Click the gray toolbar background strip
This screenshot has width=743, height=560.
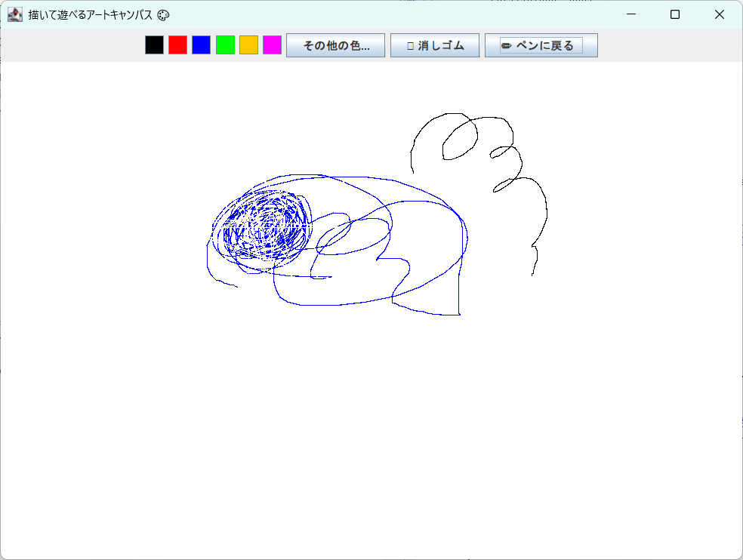[x=76, y=45]
